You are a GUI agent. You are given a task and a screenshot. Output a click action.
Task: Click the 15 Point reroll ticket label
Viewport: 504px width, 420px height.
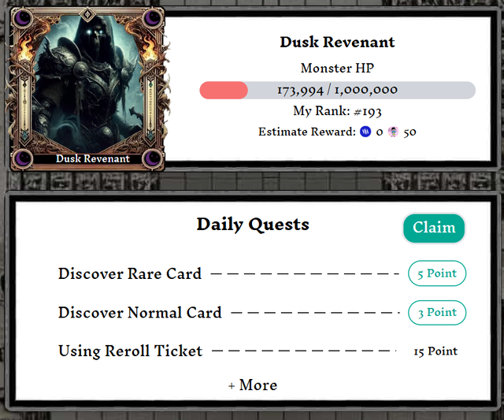pyautogui.click(x=435, y=351)
